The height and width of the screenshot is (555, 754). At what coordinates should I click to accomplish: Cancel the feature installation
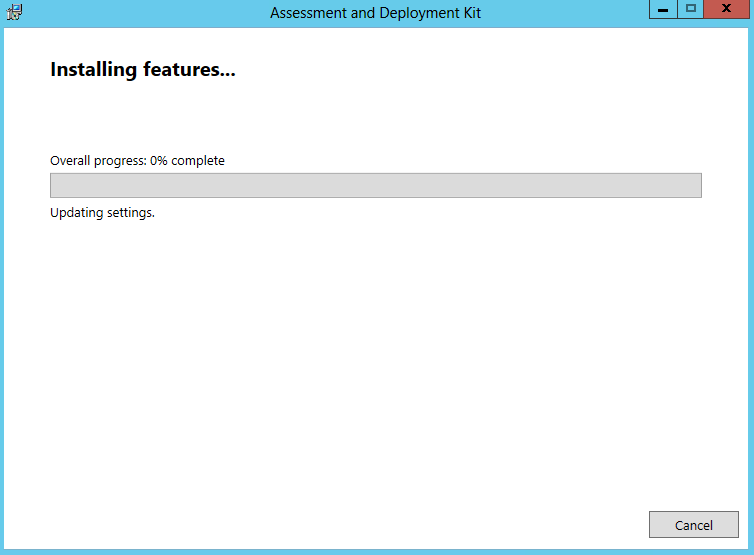(693, 525)
